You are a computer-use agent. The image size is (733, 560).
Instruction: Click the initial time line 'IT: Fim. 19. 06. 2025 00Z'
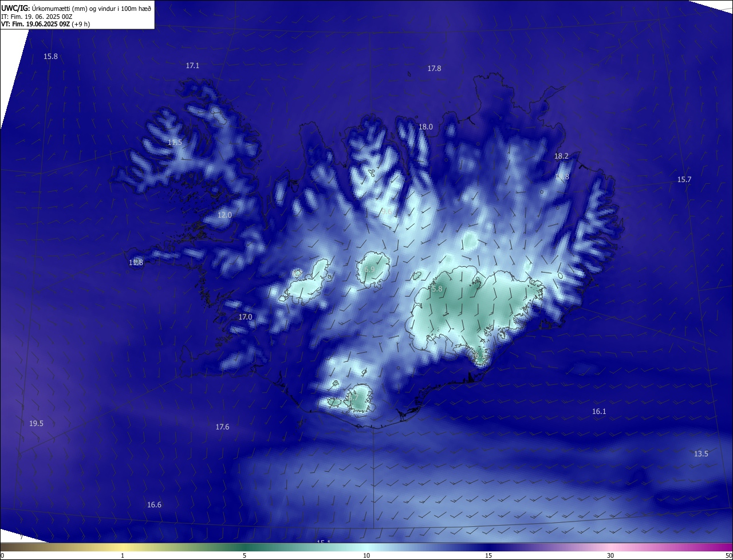[37, 17]
